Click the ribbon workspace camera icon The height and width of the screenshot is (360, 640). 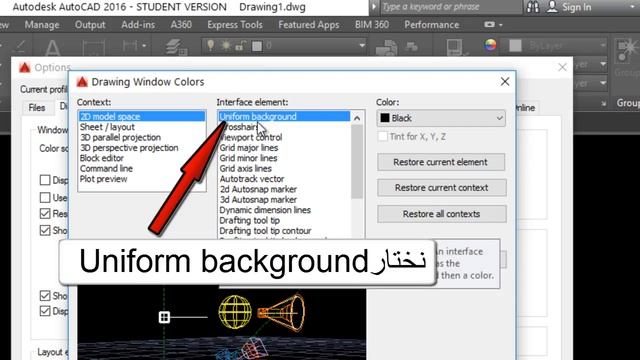point(489,24)
